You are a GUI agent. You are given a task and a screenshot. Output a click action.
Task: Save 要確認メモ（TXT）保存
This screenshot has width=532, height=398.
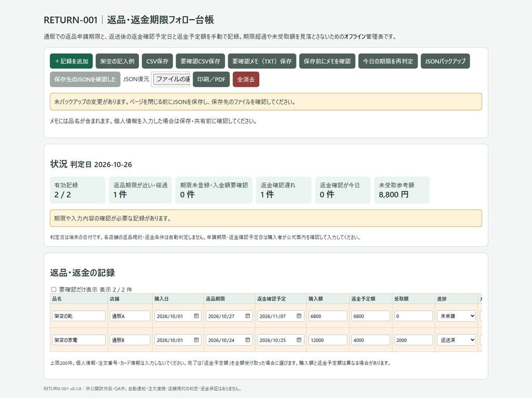pyautogui.click(x=262, y=61)
